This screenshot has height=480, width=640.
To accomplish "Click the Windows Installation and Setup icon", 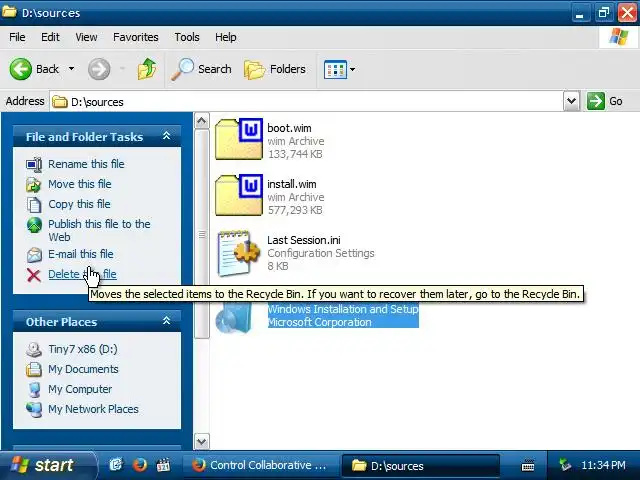I will (x=234, y=319).
